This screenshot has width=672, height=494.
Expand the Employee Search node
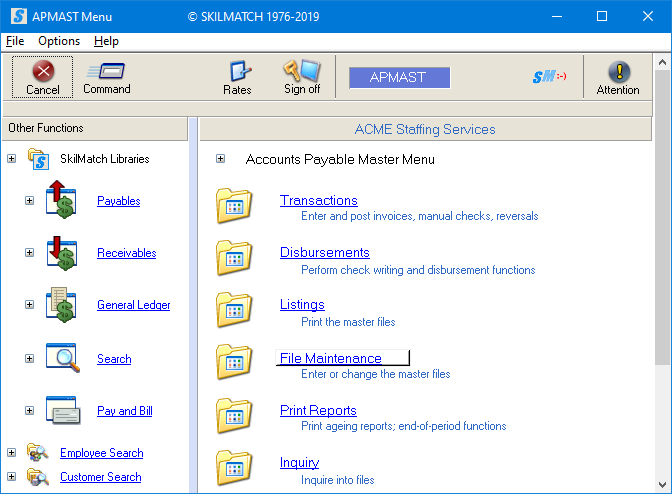click(x=11, y=453)
